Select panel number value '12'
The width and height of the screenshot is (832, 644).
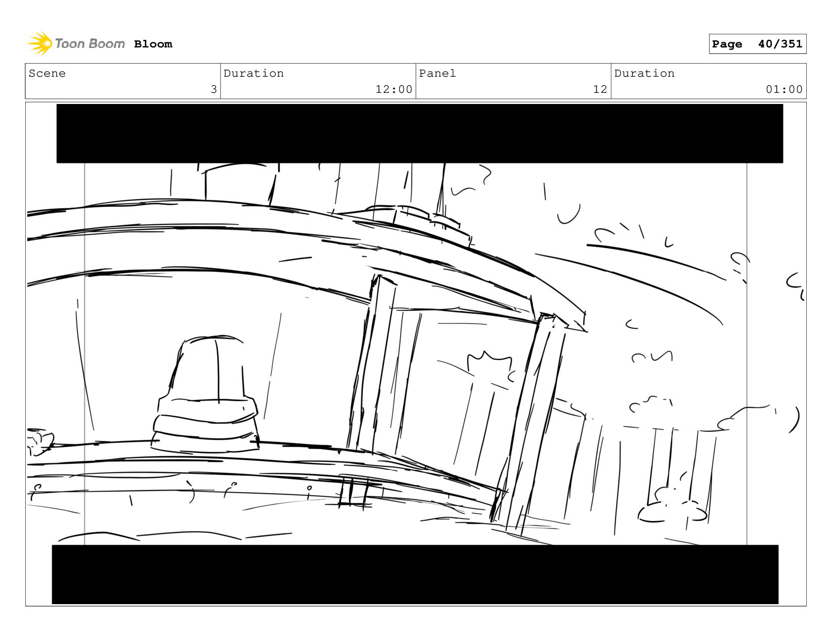(600, 89)
